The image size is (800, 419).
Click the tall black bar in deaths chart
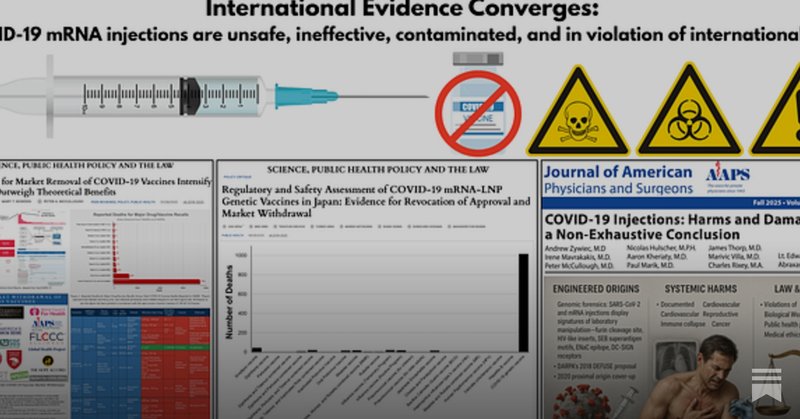pos(523,303)
